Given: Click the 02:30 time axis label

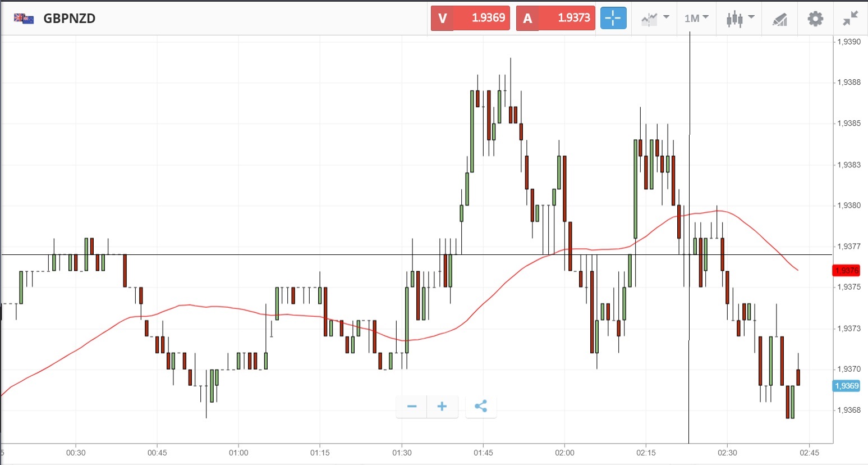Looking at the screenshot, I should click(727, 453).
